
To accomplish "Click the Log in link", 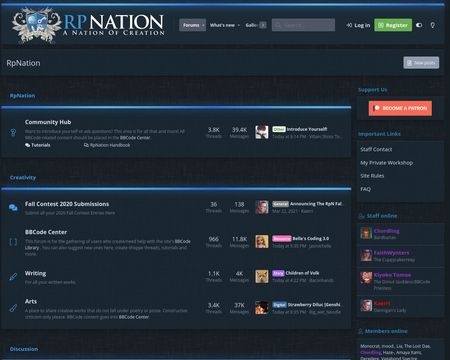I will 358,25.
